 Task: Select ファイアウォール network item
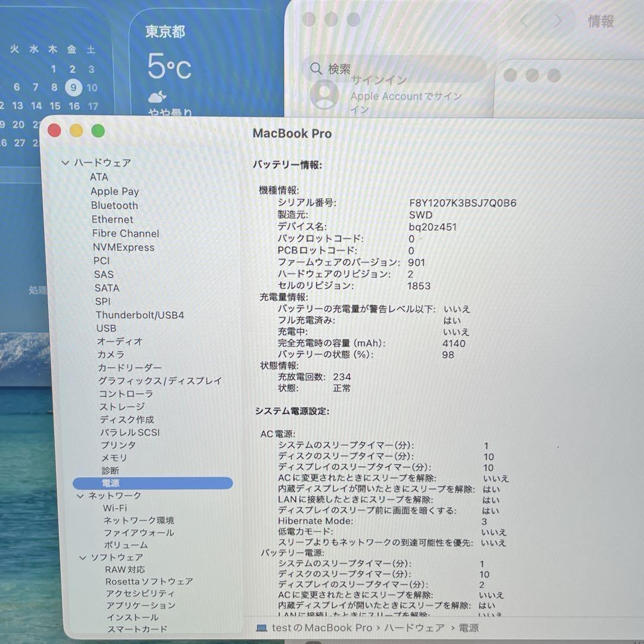[131, 532]
